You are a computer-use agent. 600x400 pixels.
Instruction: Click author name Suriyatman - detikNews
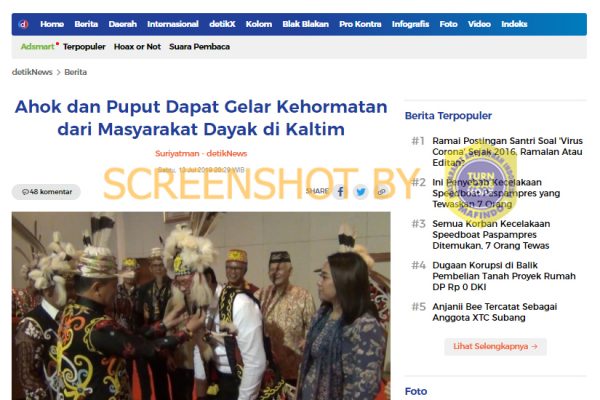coord(201,153)
